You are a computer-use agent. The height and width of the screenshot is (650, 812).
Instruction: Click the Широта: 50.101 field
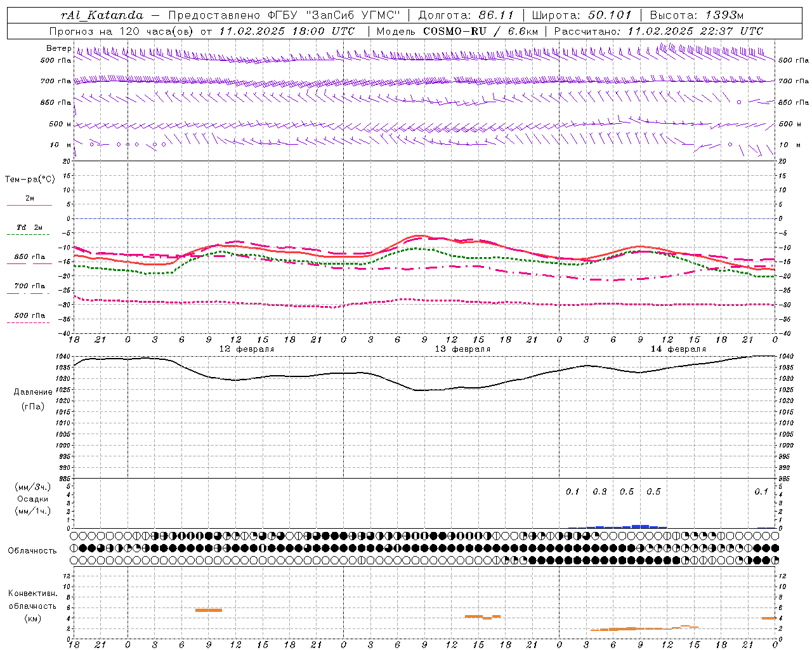click(x=582, y=15)
